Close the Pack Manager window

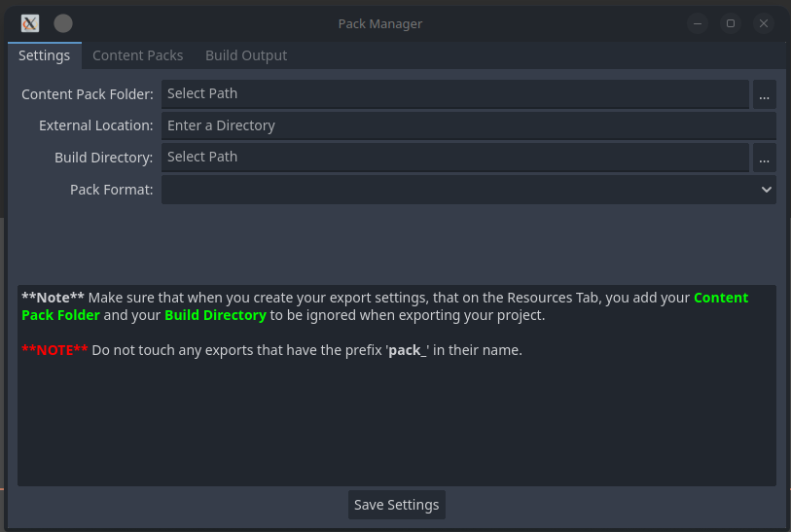(x=764, y=23)
